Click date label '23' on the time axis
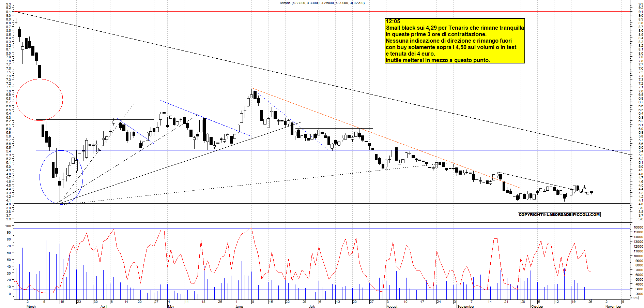Screen dimensions: 644x308 79,302
